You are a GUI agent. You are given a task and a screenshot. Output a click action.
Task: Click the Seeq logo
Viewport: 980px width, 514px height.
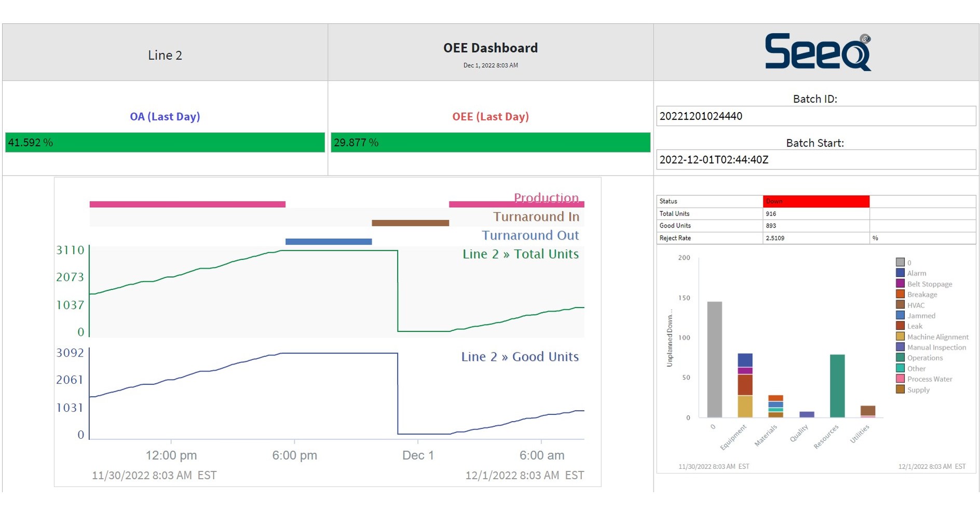click(817, 52)
